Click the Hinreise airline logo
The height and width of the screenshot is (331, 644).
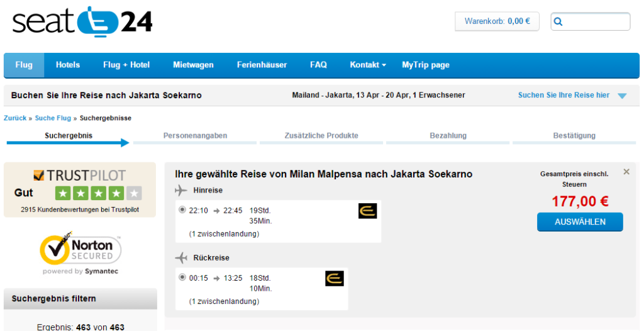click(x=367, y=211)
